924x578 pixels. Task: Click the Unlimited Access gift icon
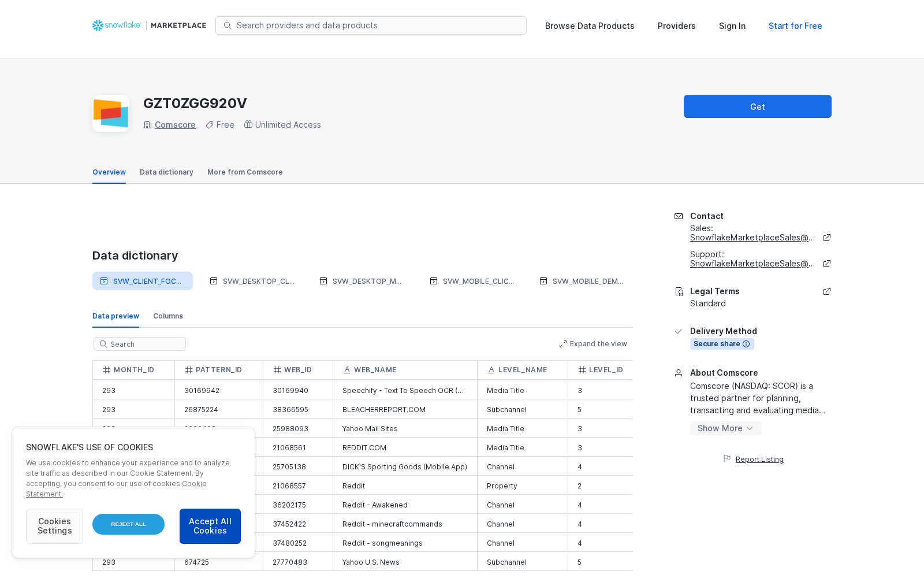248,124
